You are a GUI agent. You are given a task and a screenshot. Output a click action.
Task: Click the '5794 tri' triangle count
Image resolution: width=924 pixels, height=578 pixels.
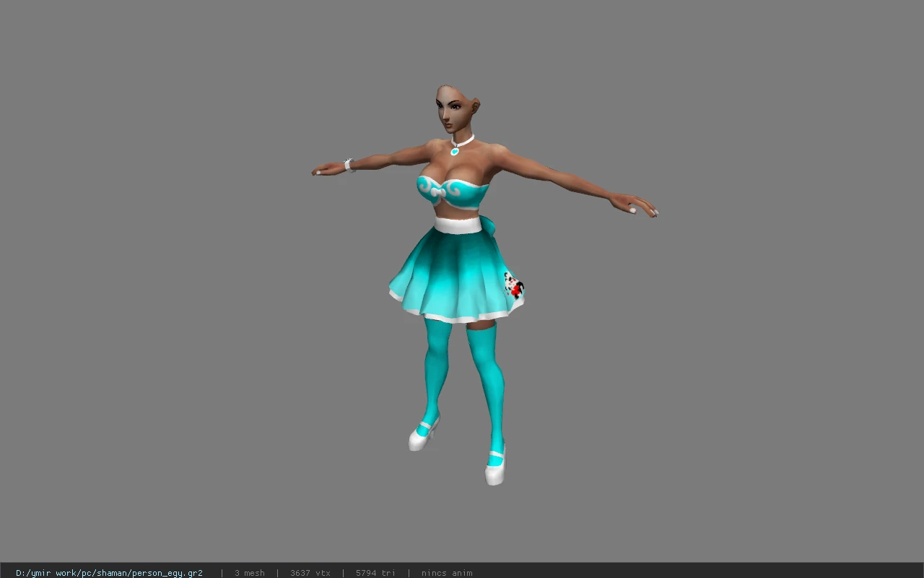click(x=375, y=573)
